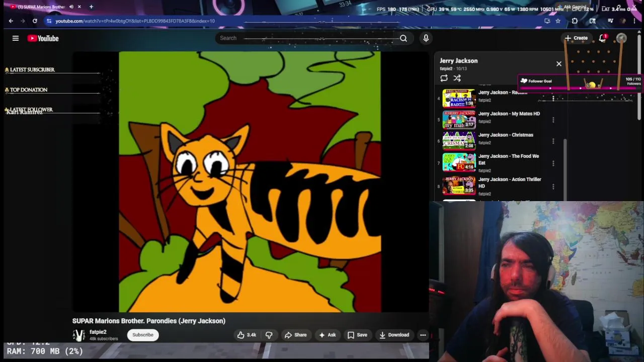Toggle playlist loop

444,78
